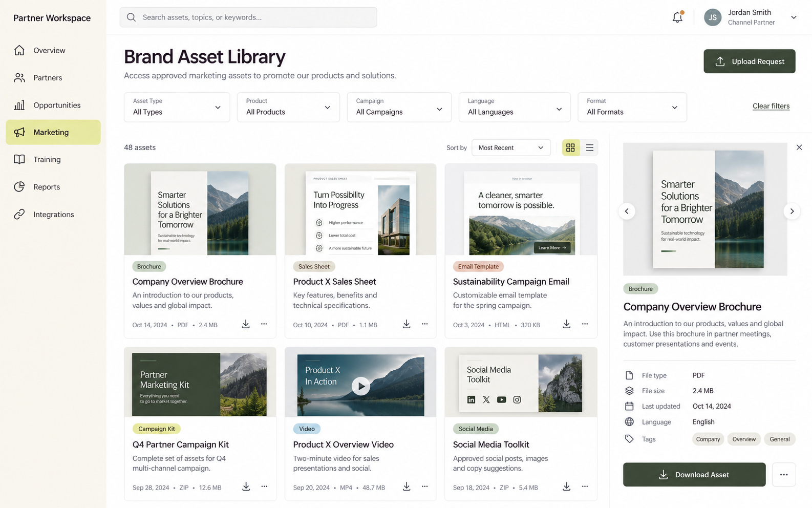Open more options for Q4 Partner Campaign Kit
Viewport: 812px width, 508px height.
264,486
